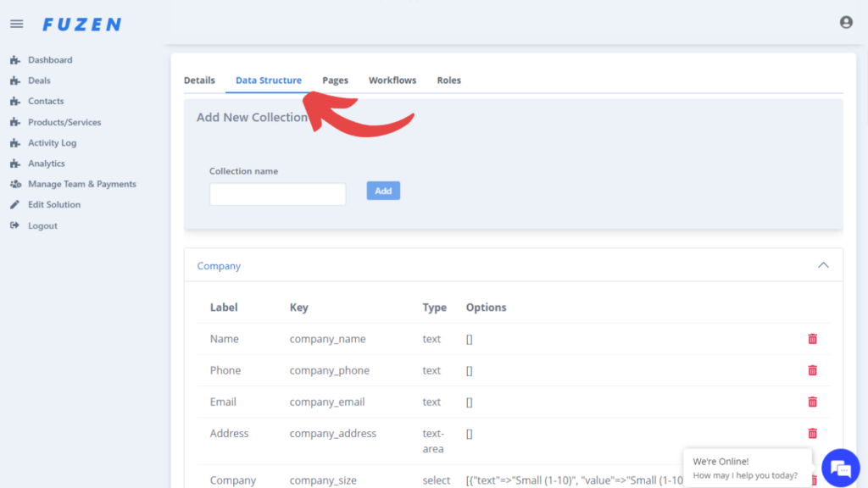Screen dimensions: 868x488
Task: Open the Pages tab
Action: tap(336, 80)
